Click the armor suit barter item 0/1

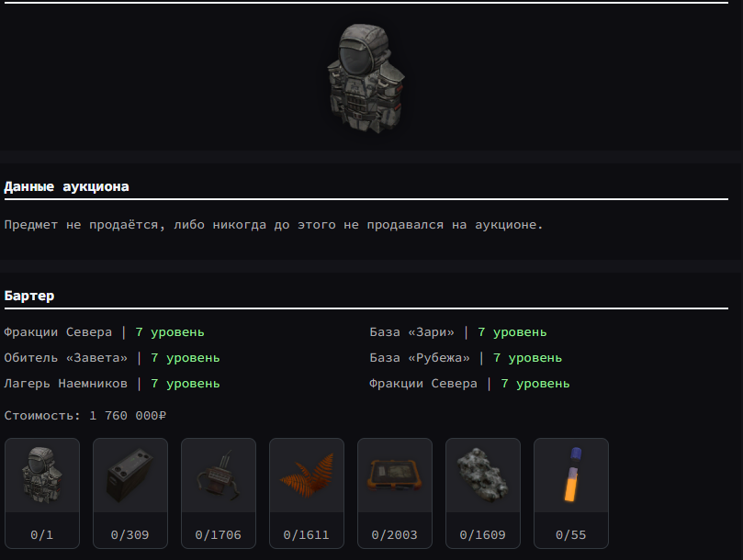[x=42, y=493]
